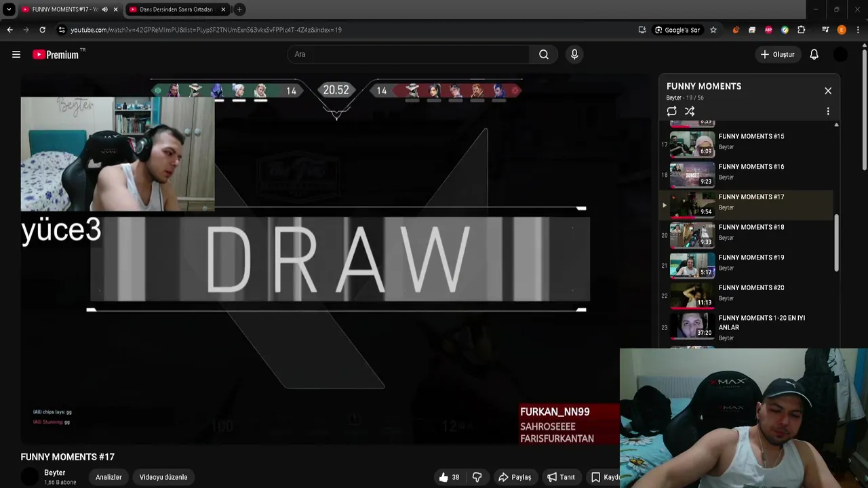This screenshot has width=868, height=488.
Task: Go to YouTube Premium home logo
Action: pos(56,54)
